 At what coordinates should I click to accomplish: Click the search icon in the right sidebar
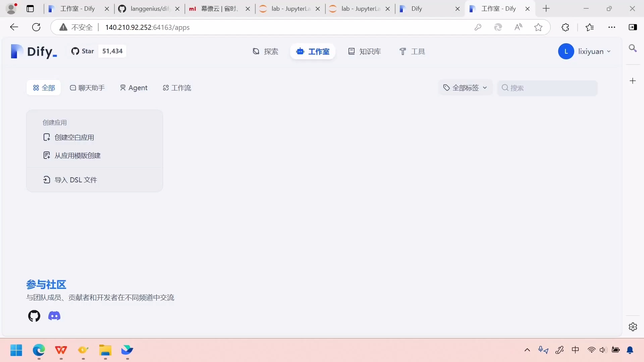click(x=633, y=48)
